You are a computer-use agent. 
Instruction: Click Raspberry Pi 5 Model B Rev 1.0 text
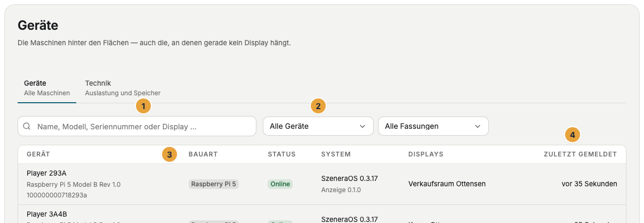(74, 184)
